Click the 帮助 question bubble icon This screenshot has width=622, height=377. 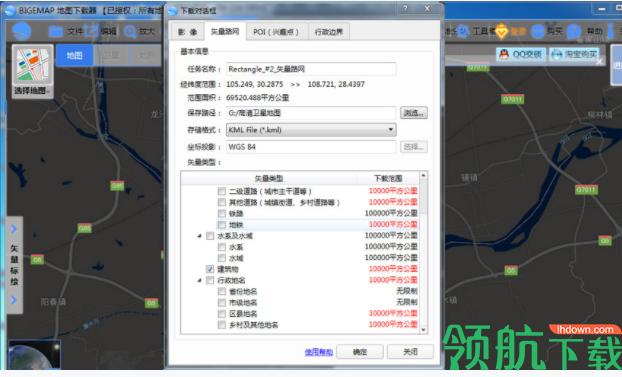[x=574, y=31]
